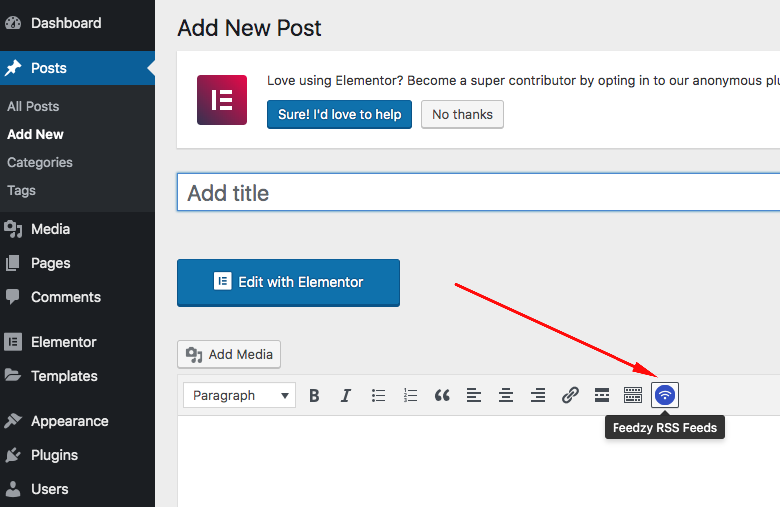The height and width of the screenshot is (507, 780).
Task: Click the Elementor logo in the notice
Action: [x=222, y=100]
